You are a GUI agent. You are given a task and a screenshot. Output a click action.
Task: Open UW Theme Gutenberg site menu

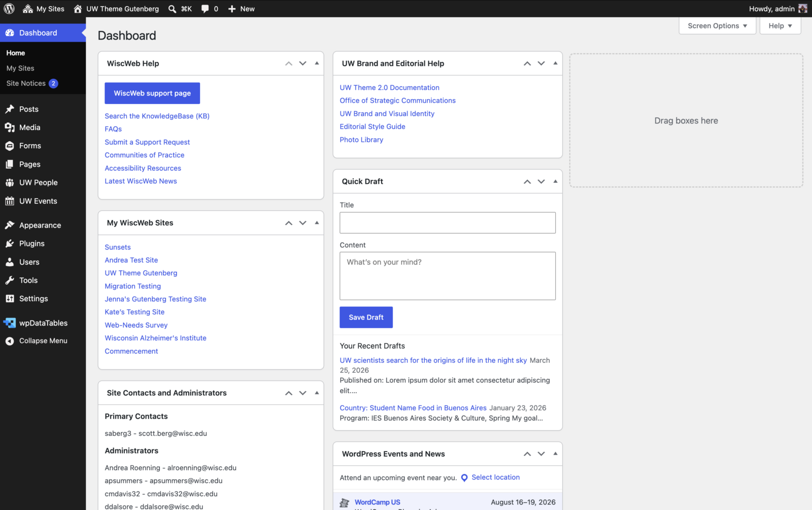tap(116, 9)
